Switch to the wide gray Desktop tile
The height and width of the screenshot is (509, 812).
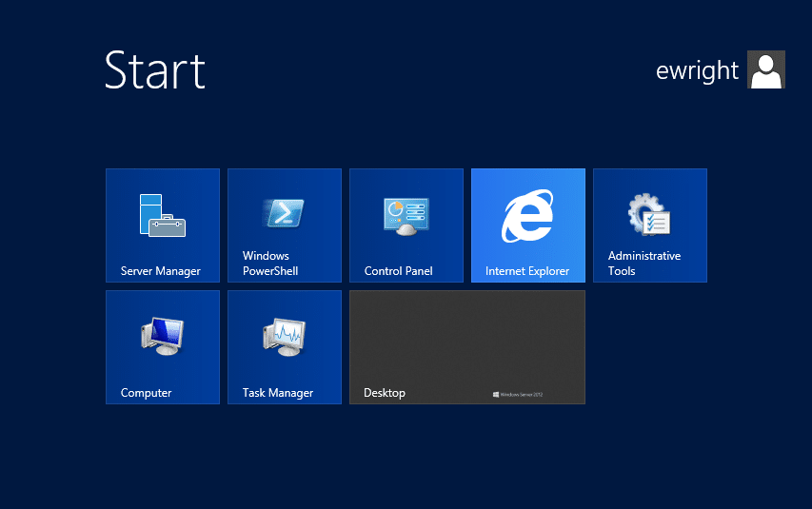466,343
